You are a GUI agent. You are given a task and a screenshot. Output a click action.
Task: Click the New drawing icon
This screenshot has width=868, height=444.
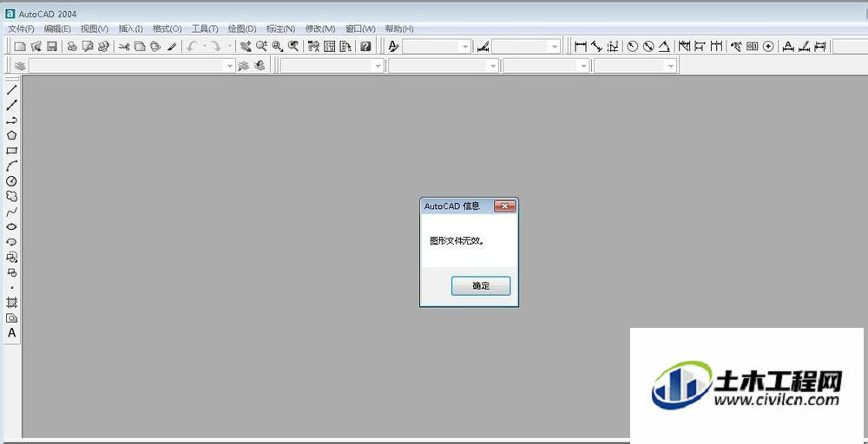tap(20, 47)
